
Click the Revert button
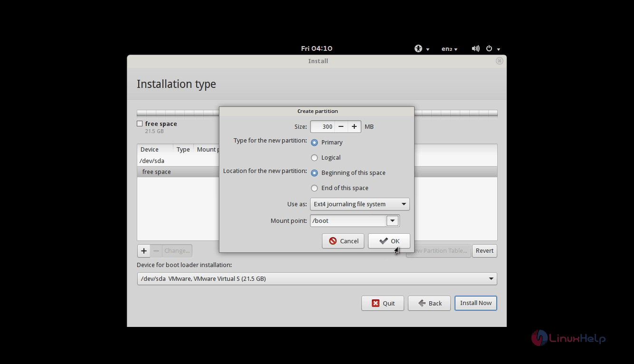tap(484, 251)
